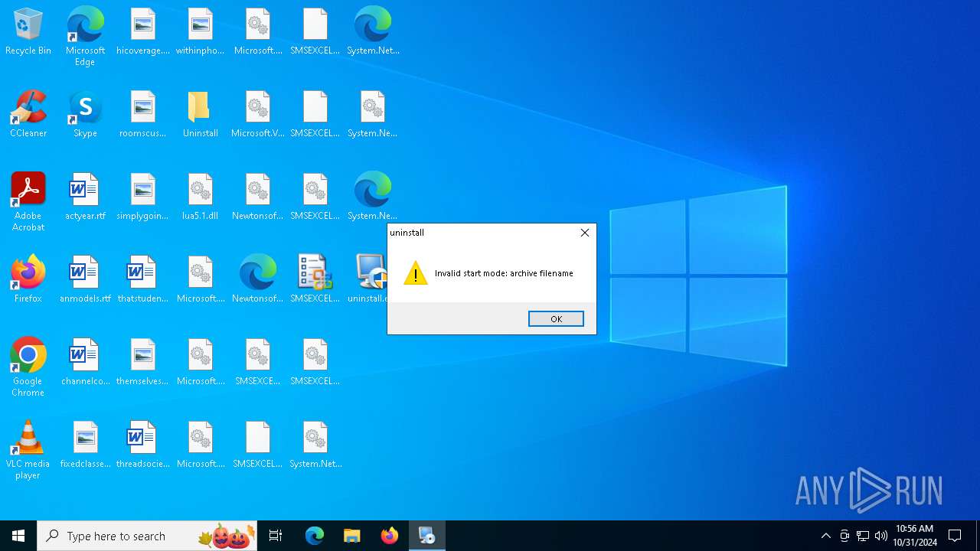The image size is (980, 551).
Task: Select the Newtonsof file with Edge icon
Action: point(258,280)
